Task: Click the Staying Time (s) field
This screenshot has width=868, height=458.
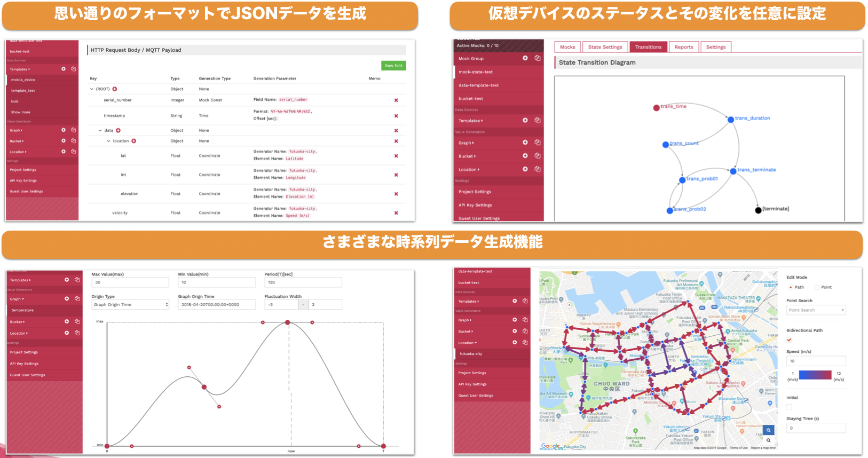Action: pyautogui.click(x=816, y=428)
